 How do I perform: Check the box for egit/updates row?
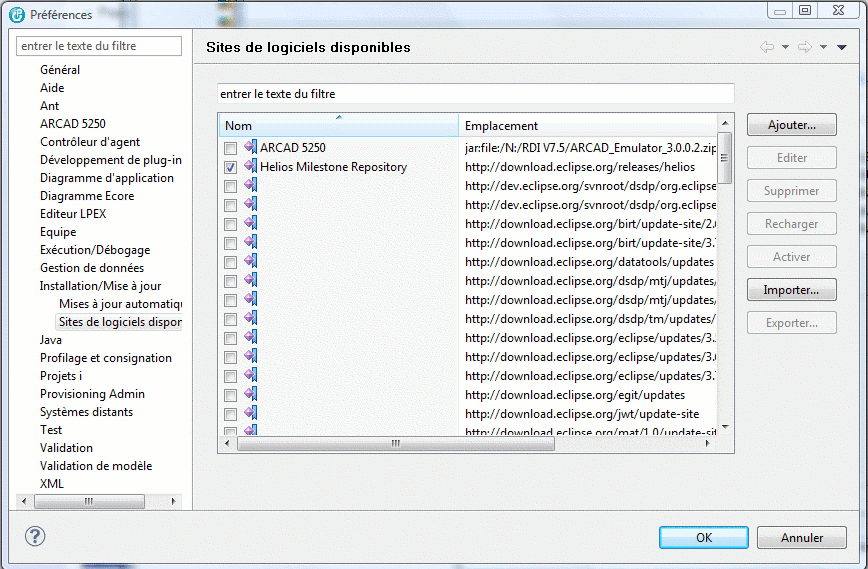click(230, 395)
